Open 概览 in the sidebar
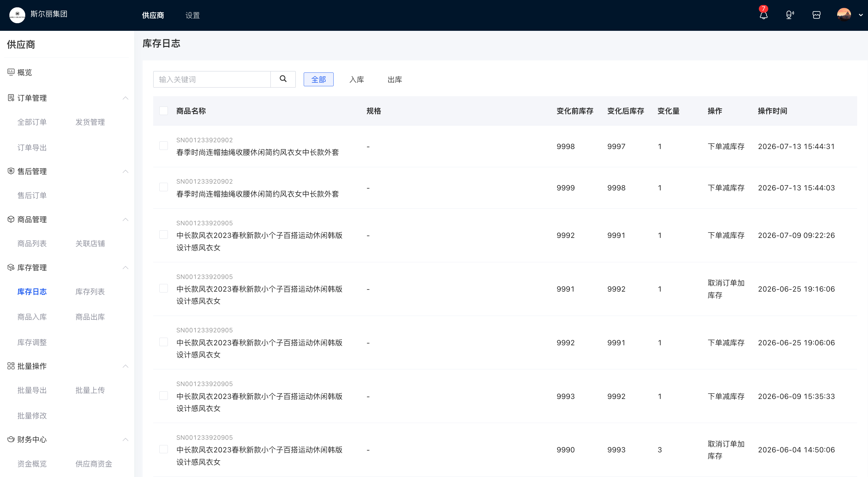 click(25, 72)
